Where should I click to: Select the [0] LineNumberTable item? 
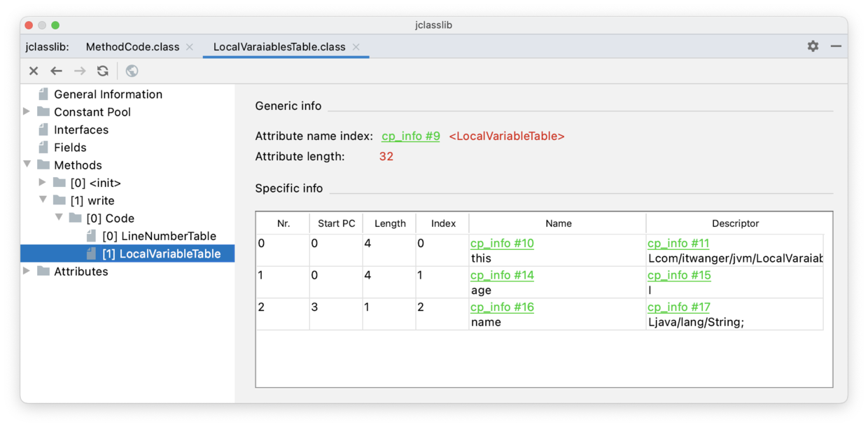click(159, 236)
